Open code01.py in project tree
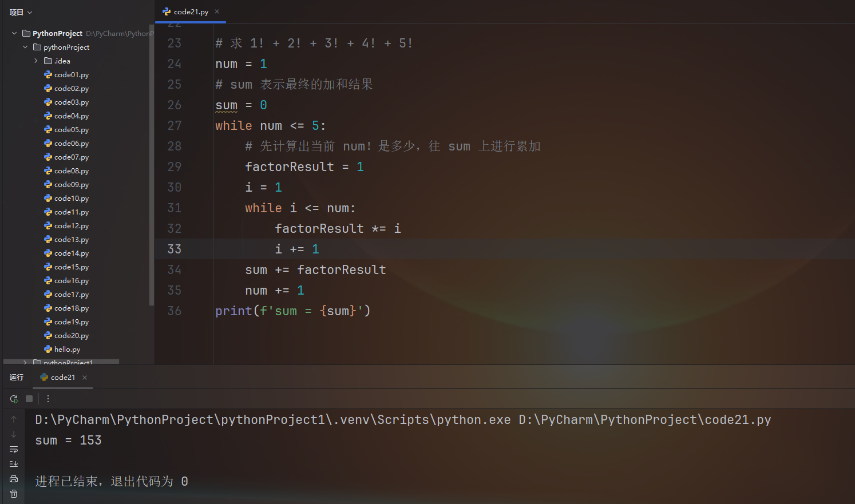Viewport: 855px width, 504px height. tap(66, 75)
